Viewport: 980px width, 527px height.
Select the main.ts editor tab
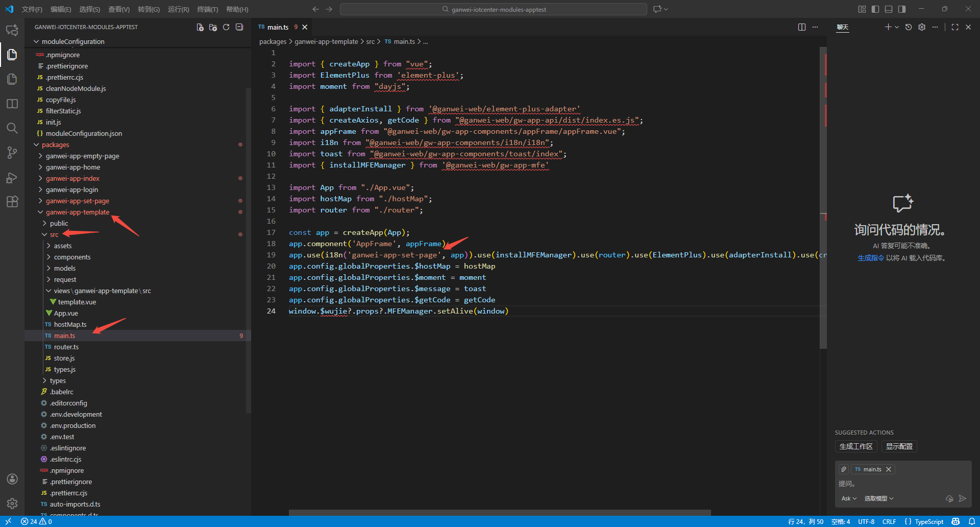click(x=278, y=27)
